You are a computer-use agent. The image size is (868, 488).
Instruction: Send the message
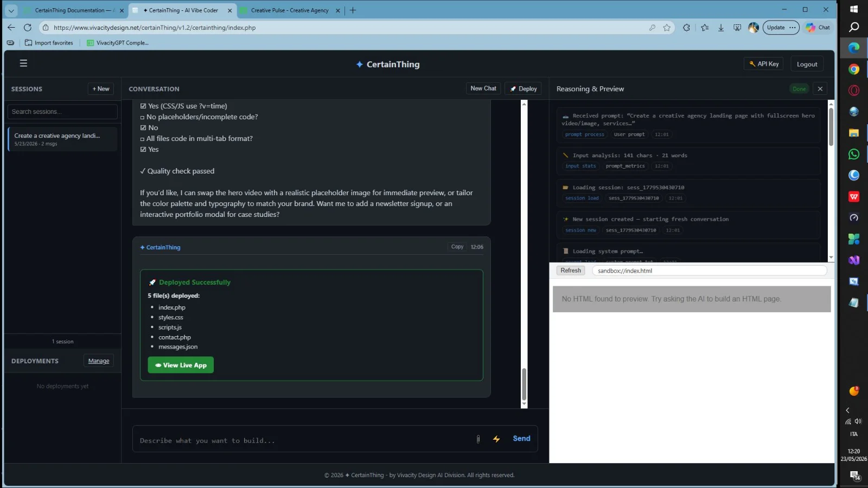click(x=521, y=439)
